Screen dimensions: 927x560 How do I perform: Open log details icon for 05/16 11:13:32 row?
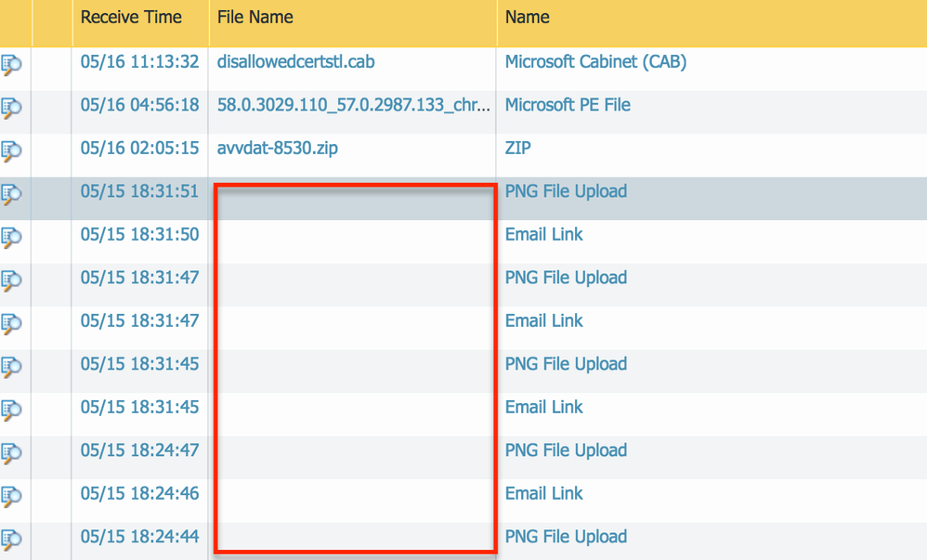[x=11, y=65]
